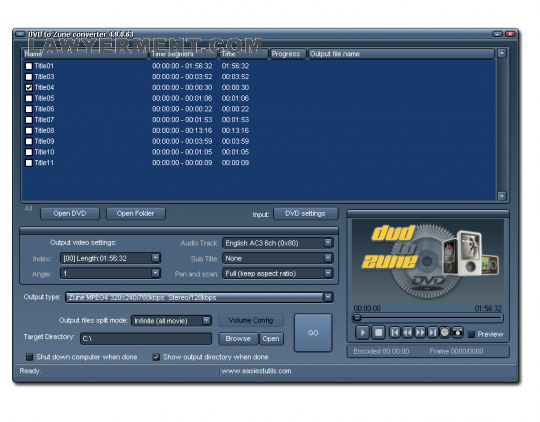This screenshot has width=540, height=422.
Task: Open the system menu icon in title bar
Action: [20, 34]
